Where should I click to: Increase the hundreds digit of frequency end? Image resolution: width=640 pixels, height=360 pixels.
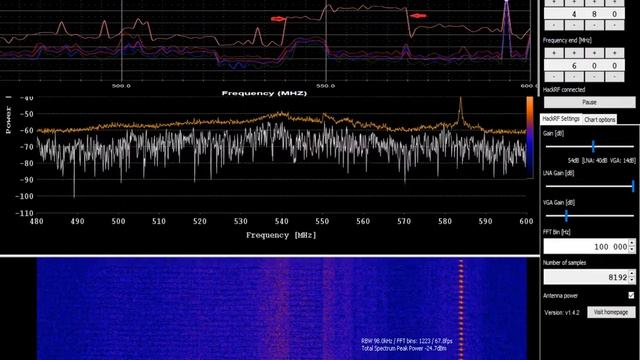[x=574, y=53]
